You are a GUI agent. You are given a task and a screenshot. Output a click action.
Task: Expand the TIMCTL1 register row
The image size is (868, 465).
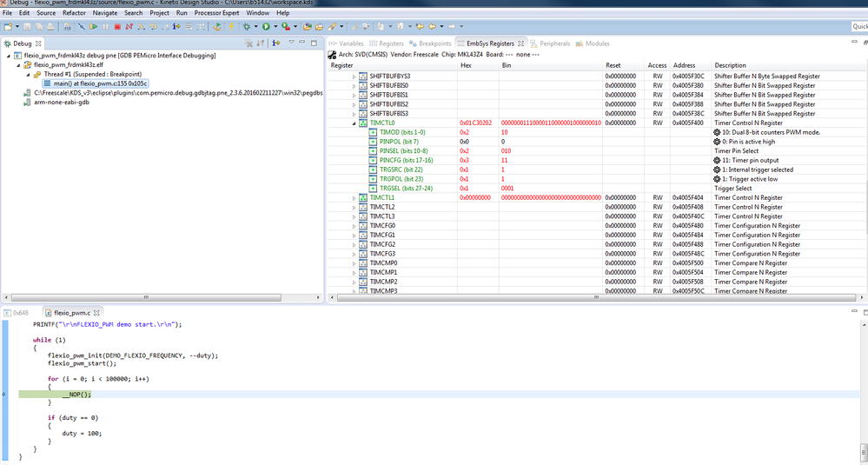[x=354, y=197]
